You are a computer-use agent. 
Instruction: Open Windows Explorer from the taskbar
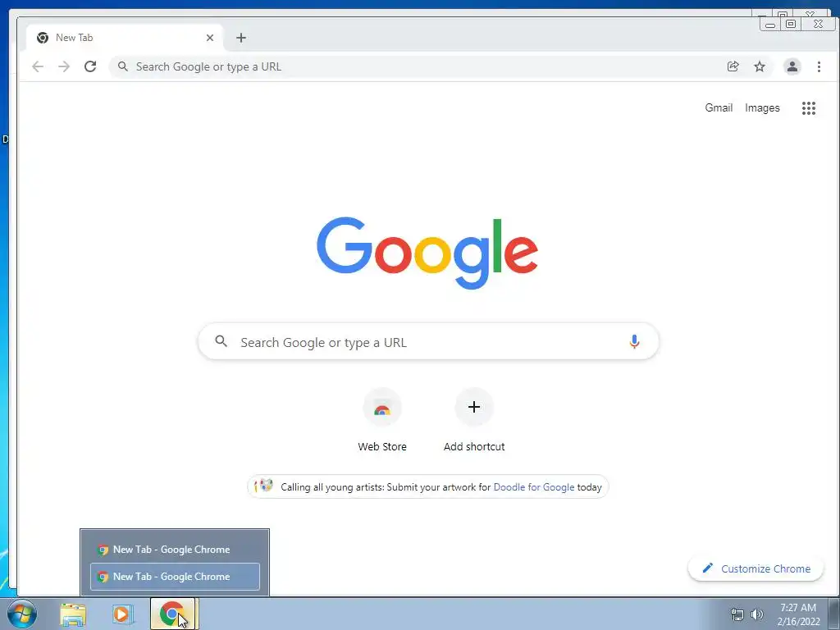(73, 614)
